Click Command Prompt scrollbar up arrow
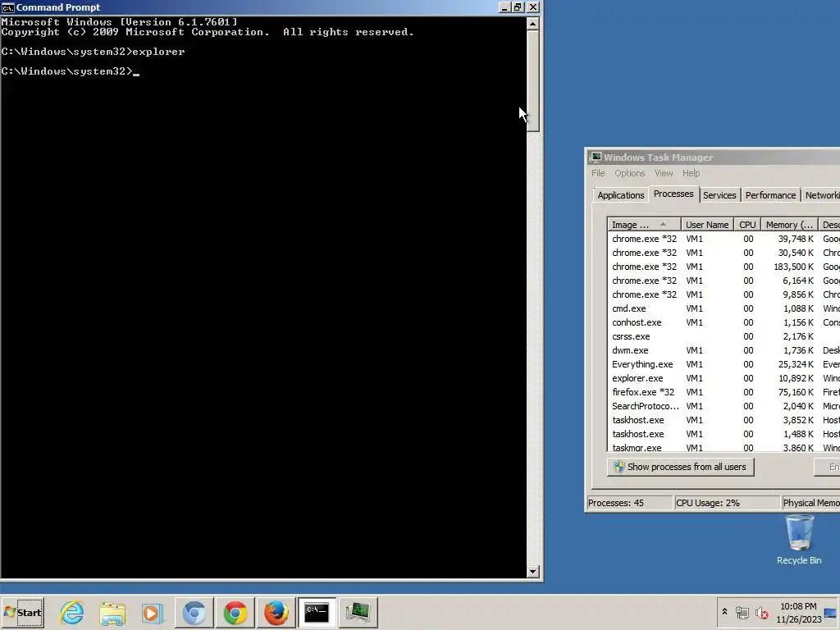 point(532,24)
